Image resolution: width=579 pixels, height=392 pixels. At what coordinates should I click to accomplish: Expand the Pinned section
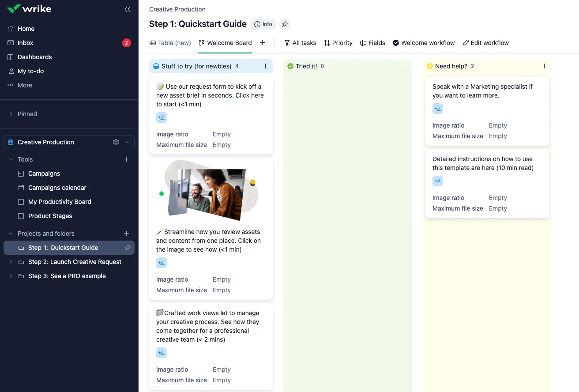(x=11, y=114)
